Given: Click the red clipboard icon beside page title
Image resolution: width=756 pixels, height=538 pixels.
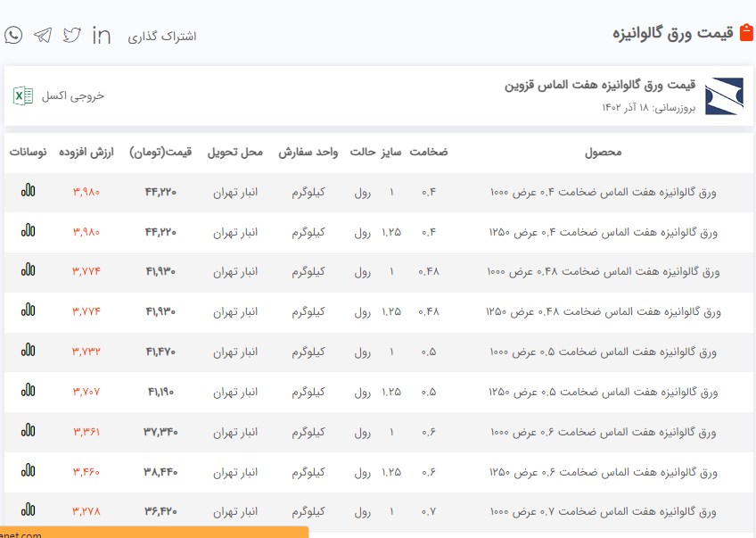Looking at the screenshot, I should (x=747, y=34).
